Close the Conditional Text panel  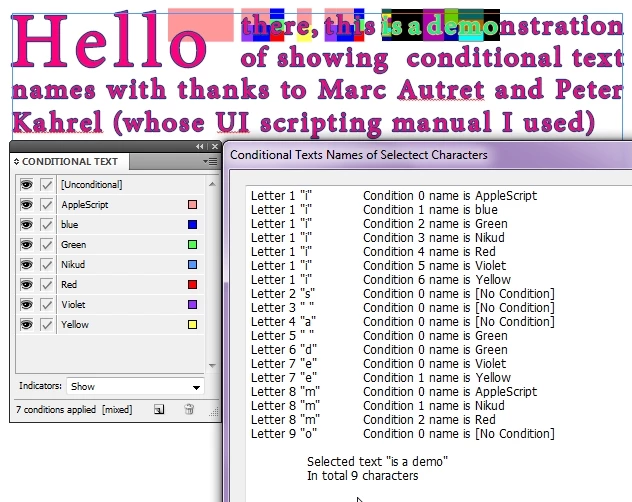coord(215,147)
